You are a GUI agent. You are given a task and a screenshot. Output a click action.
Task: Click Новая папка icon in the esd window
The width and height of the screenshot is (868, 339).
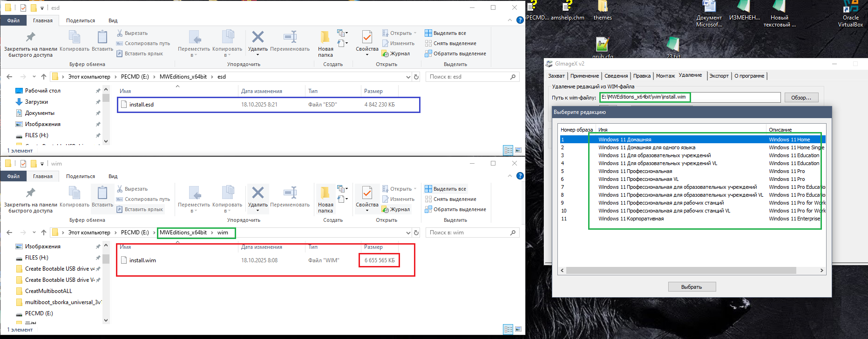(325, 37)
